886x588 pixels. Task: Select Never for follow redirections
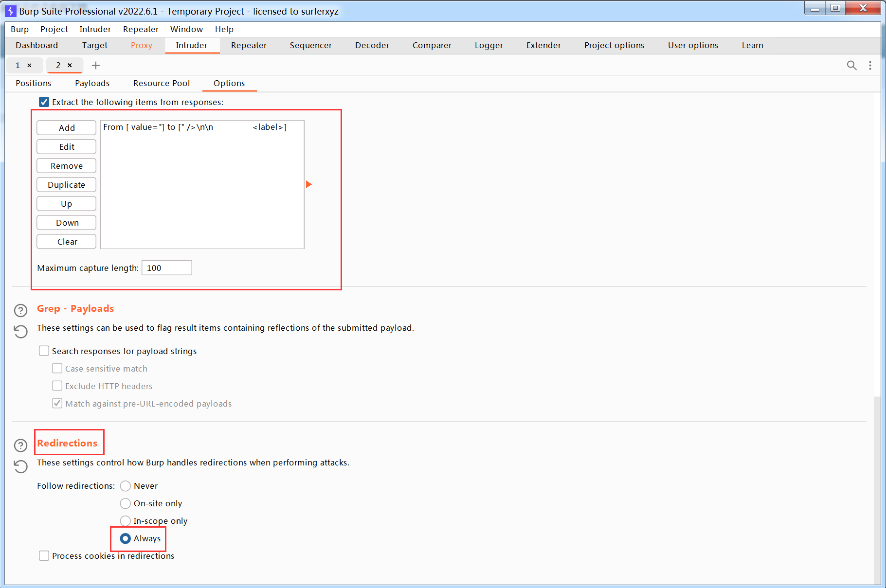pos(126,486)
